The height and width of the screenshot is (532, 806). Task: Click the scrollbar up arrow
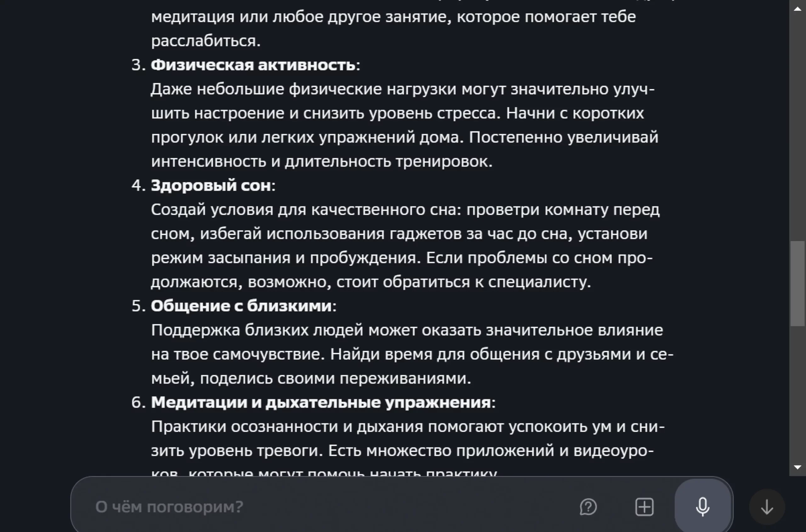click(x=797, y=9)
